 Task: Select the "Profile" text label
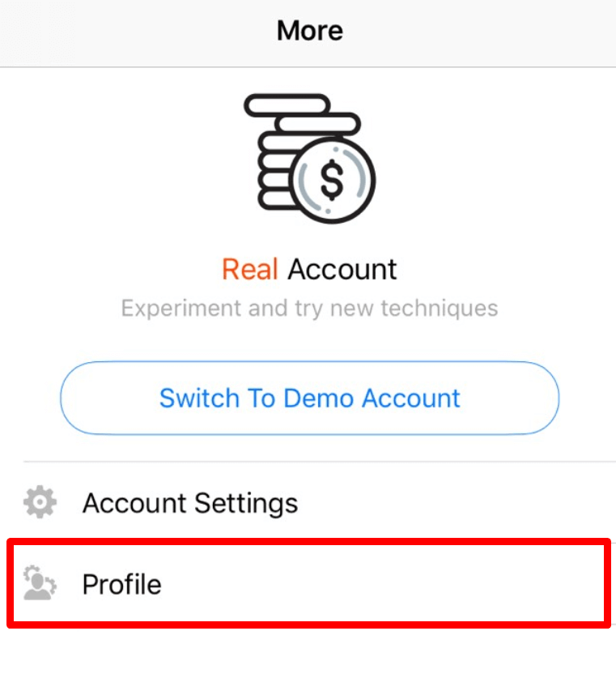(x=122, y=584)
